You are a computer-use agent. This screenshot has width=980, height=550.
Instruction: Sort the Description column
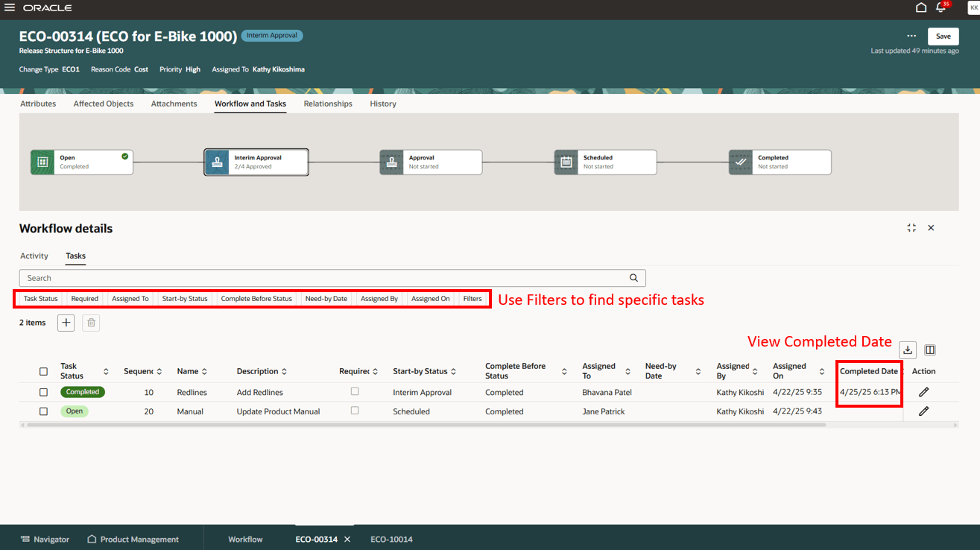click(x=284, y=371)
